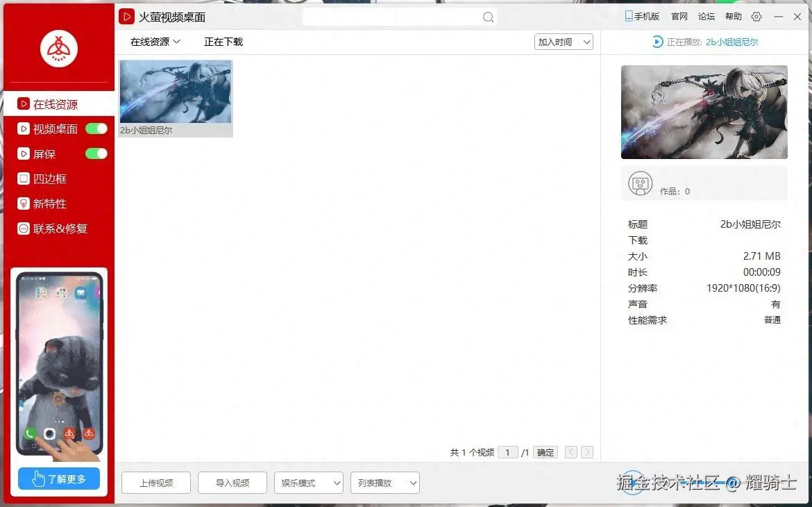The height and width of the screenshot is (507, 812).
Task: Click the 共 1 个视频 count text
Action: (473, 453)
